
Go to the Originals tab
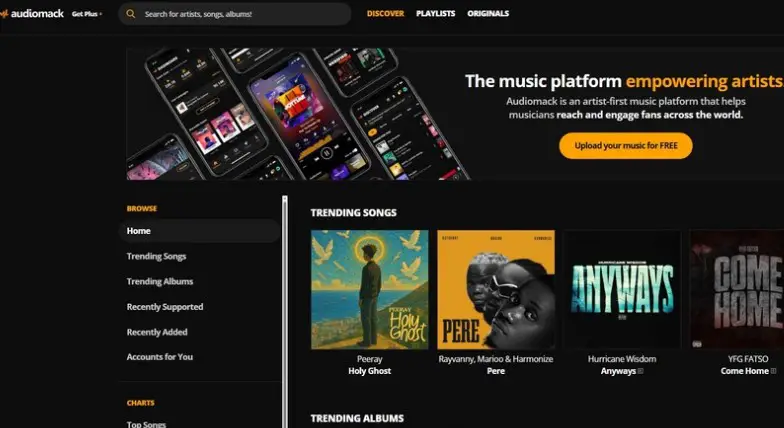(488, 14)
